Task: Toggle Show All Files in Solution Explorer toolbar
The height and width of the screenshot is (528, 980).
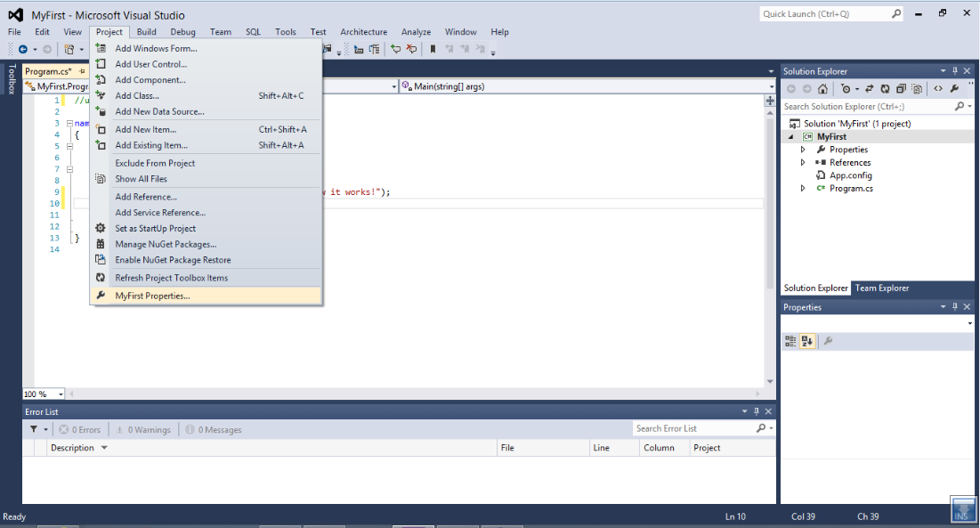Action: coord(916,89)
